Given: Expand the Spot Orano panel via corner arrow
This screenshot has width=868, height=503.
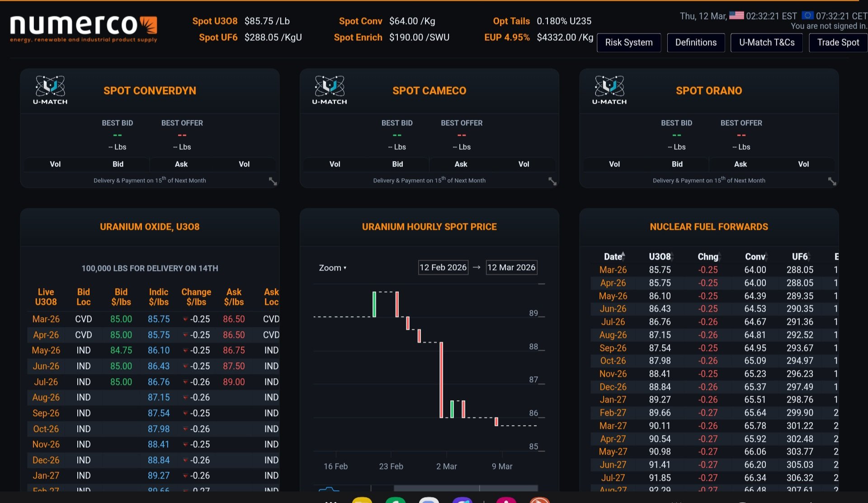Looking at the screenshot, I should click(x=832, y=181).
